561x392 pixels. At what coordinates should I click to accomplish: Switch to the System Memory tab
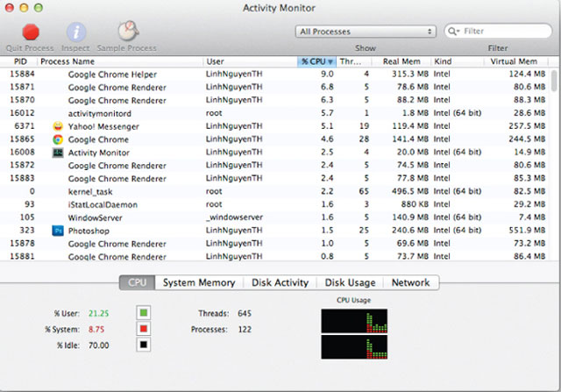click(x=199, y=282)
